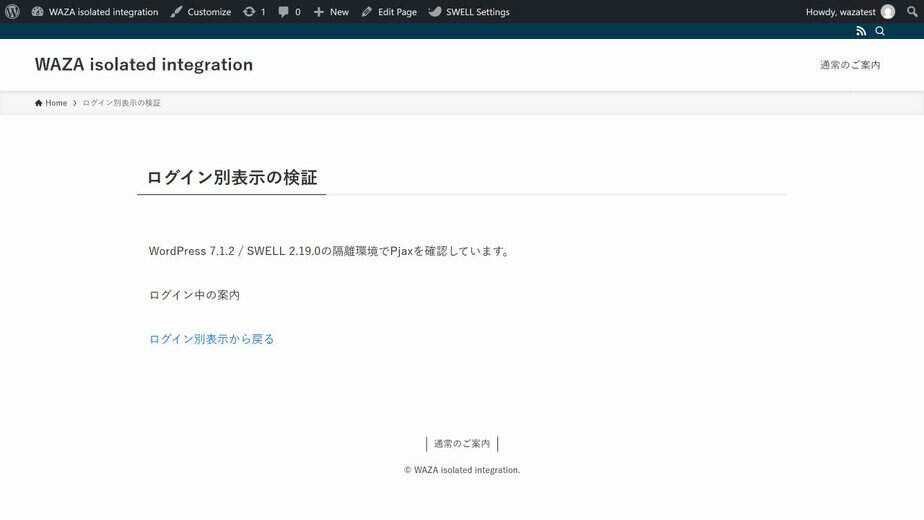Click the site header search icon
924x520 pixels.
[x=880, y=31]
